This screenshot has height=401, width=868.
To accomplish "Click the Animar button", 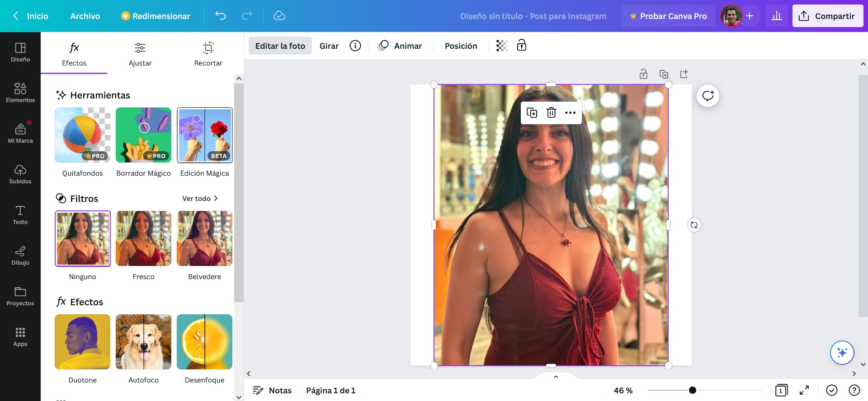I will (400, 46).
